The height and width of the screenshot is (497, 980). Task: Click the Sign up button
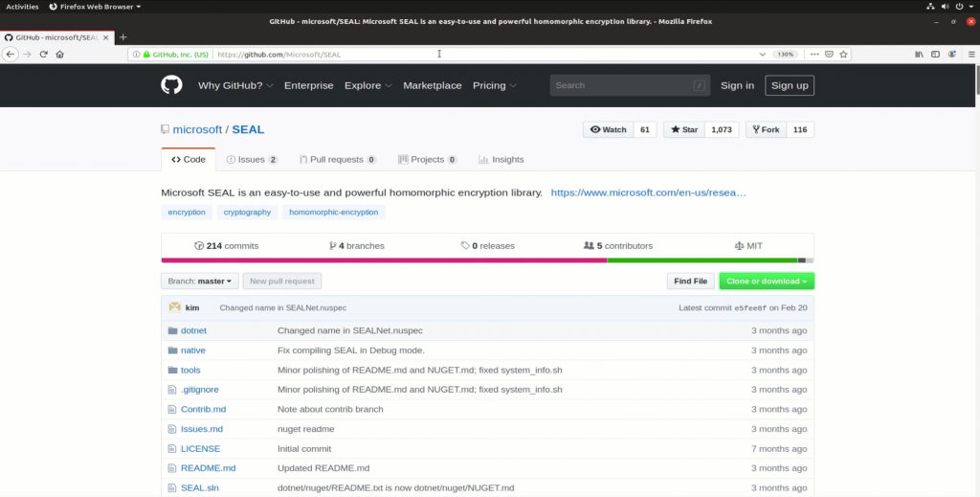790,85
